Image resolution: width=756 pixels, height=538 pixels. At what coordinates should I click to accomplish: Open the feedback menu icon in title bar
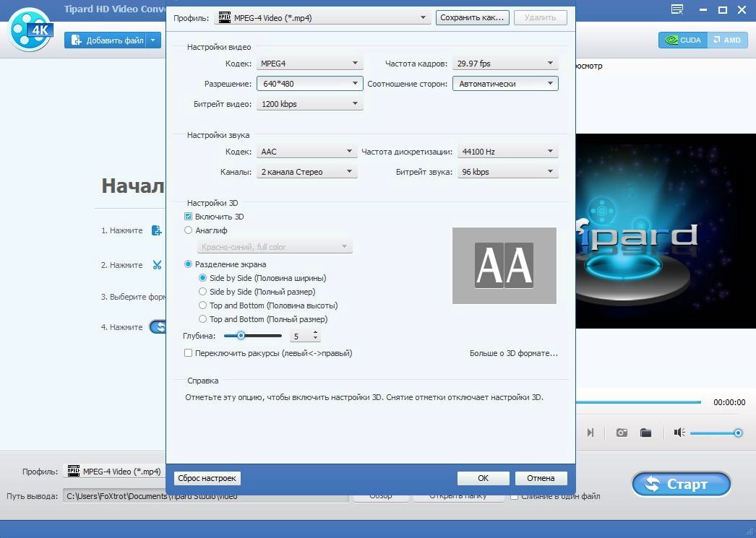coord(677,9)
